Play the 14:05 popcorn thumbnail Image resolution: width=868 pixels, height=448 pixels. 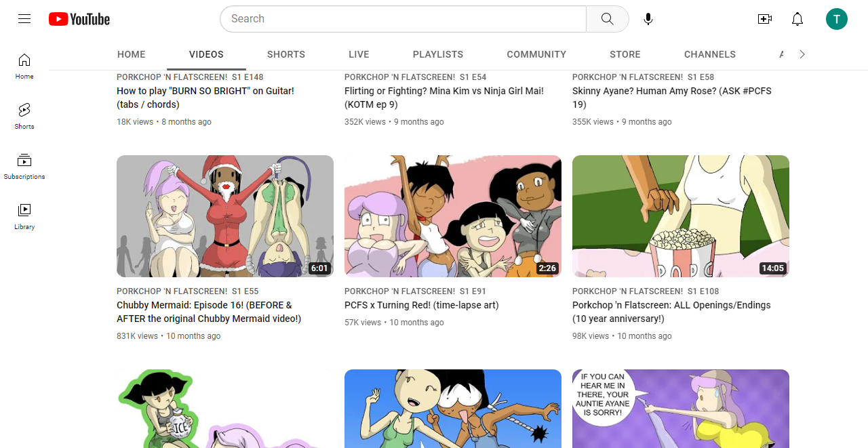tap(681, 216)
